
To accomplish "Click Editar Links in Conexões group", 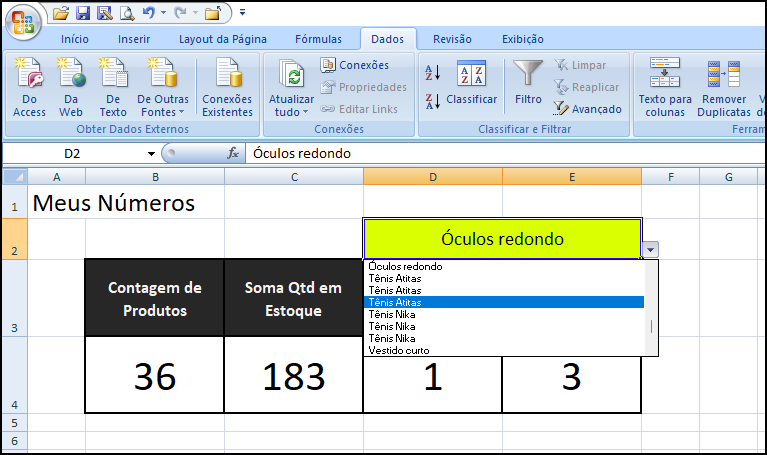I will tap(359, 109).
